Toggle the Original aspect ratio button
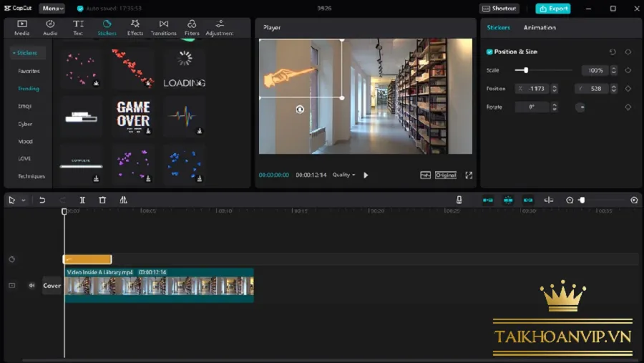Viewport: 644px width, 363px height. click(x=446, y=175)
